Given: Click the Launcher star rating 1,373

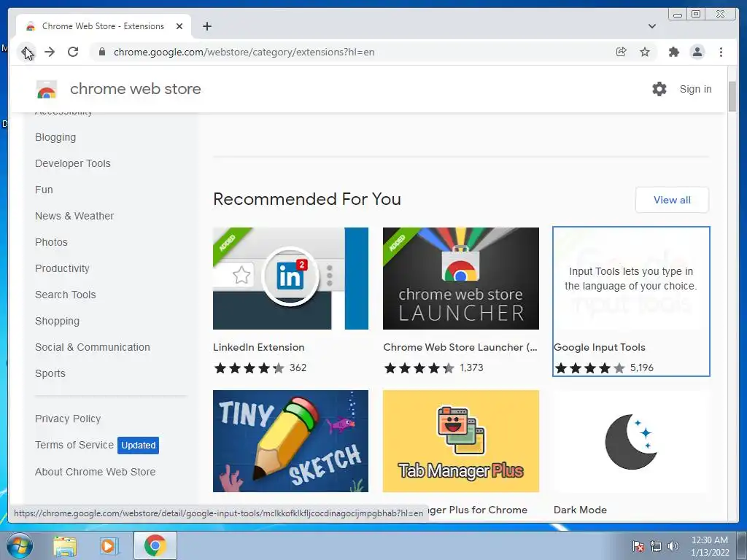Looking at the screenshot, I should (x=433, y=367).
